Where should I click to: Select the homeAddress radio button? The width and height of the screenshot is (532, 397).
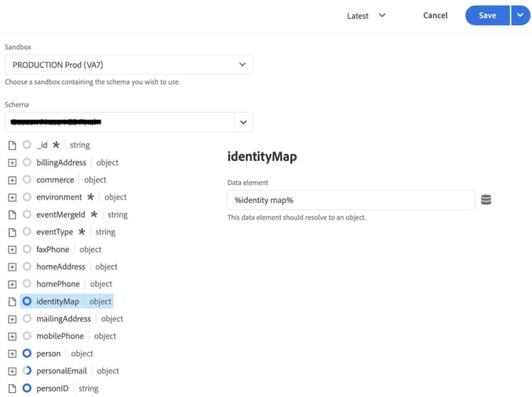(27, 266)
